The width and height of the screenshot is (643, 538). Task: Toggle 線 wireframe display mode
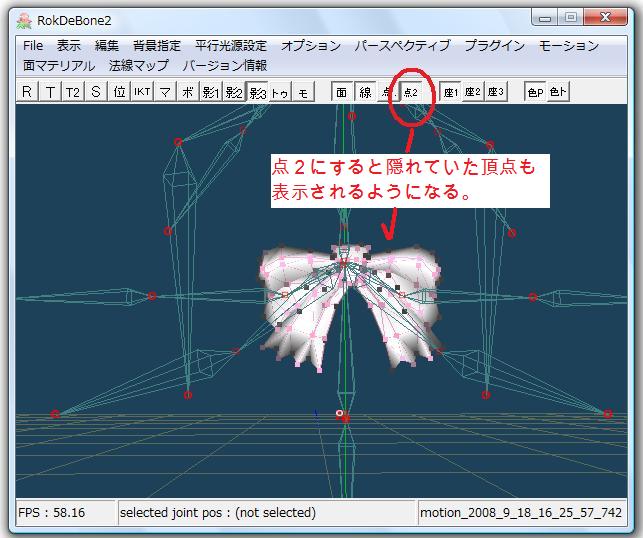tap(365, 92)
